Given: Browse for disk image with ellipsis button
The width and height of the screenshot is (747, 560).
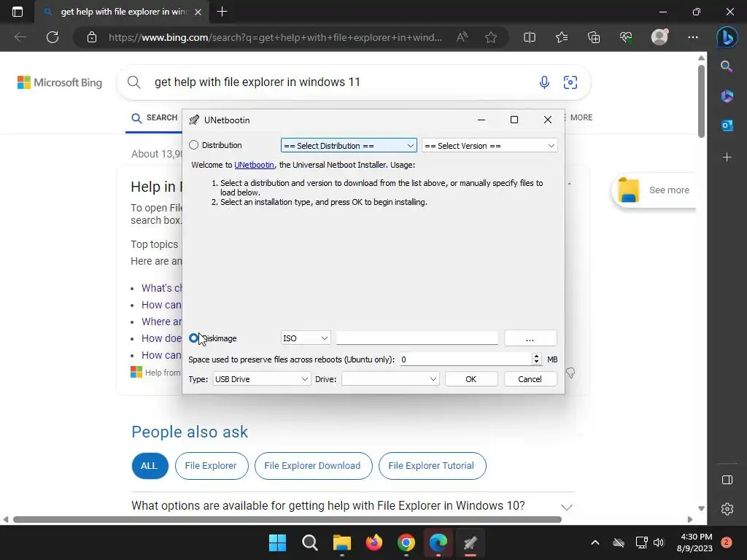Looking at the screenshot, I should [x=530, y=338].
